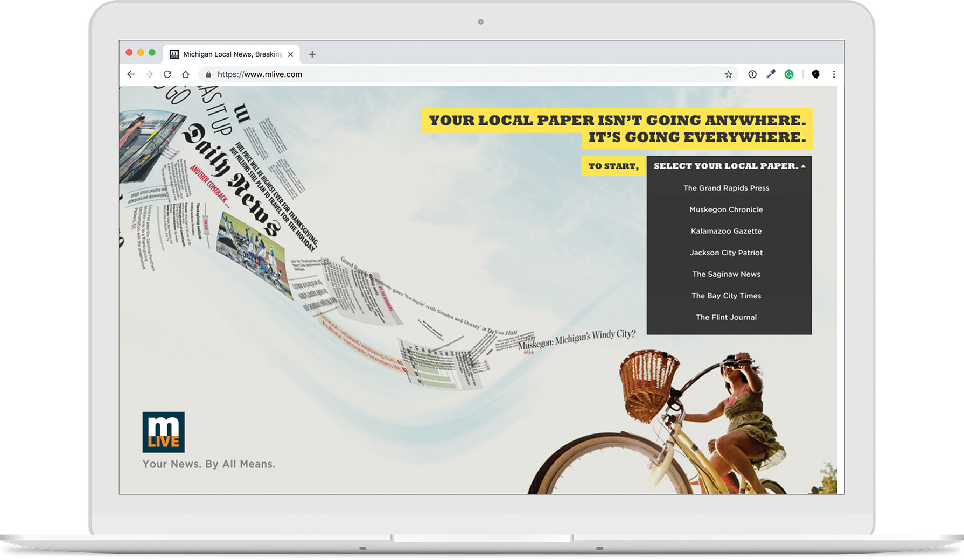Select Jackson City Patriot option
The height and width of the screenshot is (560, 964).
[x=726, y=253]
